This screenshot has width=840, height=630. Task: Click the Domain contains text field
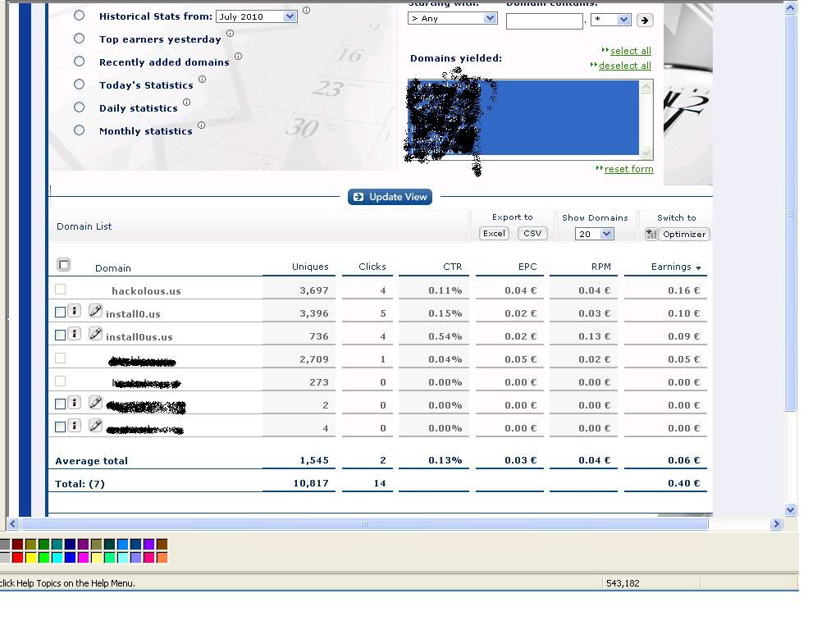click(x=544, y=21)
